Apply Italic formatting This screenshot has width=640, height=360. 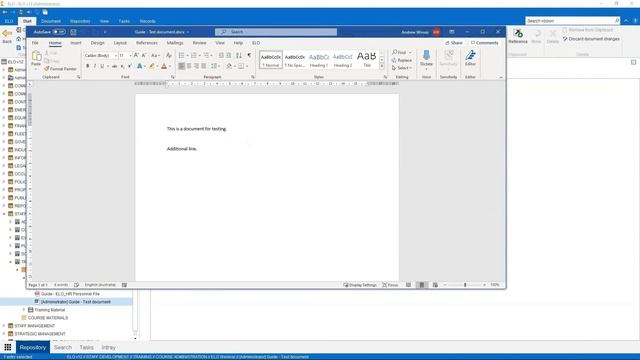(95, 66)
